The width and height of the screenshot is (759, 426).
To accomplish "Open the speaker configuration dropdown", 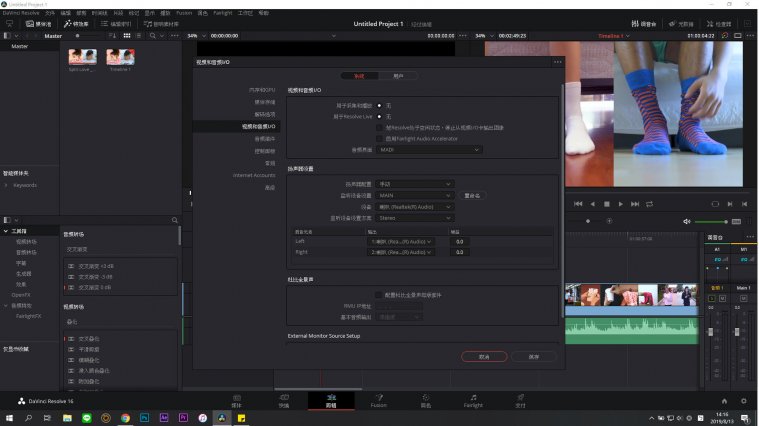I will pos(414,184).
